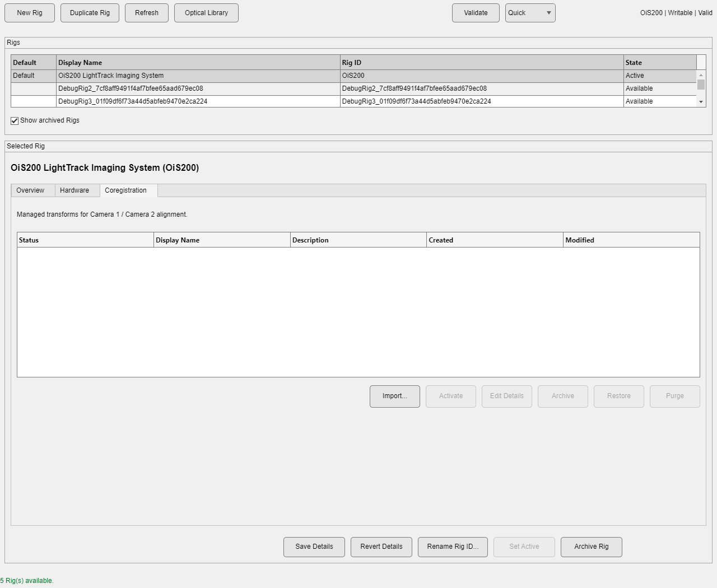The width and height of the screenshot is (717, 588).
Task: Click the Import... transform button
Action: [395, 396]
